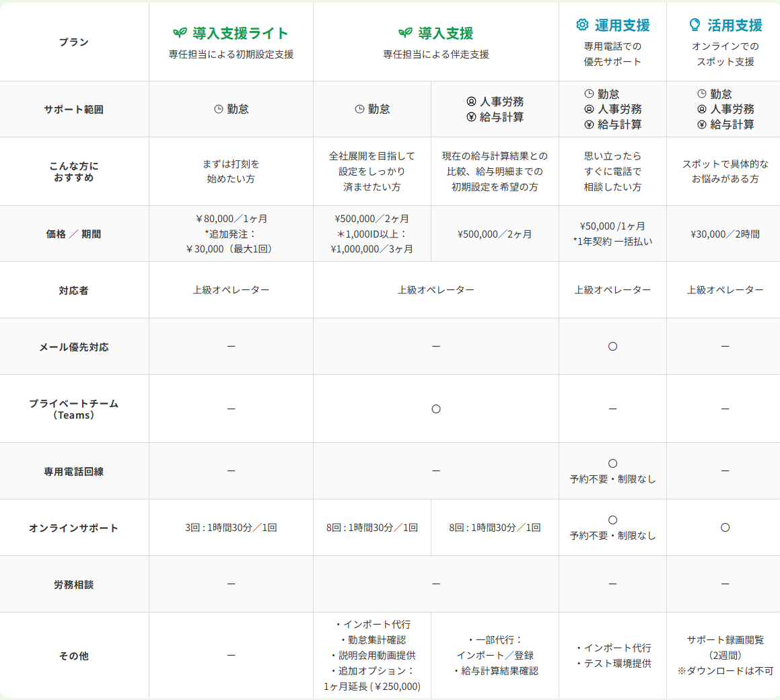Click the clock icon beside 勤怠 under 運用支援
780x700 pixels.
point(589,94)
